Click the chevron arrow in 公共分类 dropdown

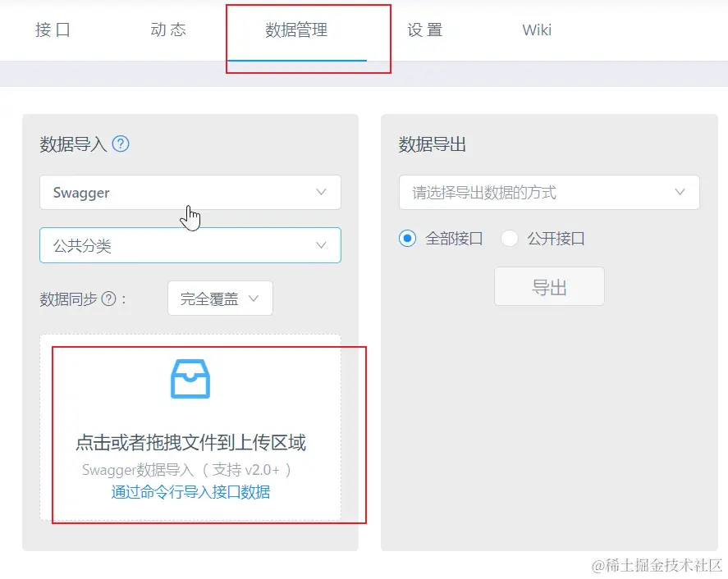pos(321,245)
